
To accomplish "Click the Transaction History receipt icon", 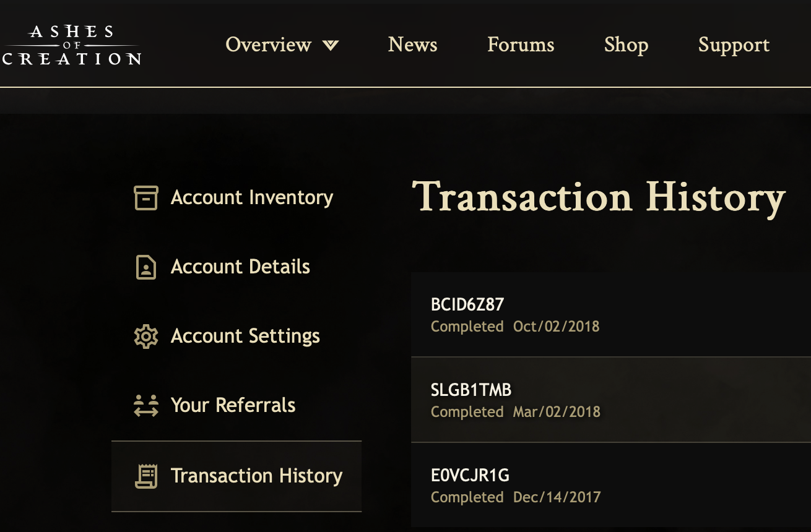I will click(146, 476).
